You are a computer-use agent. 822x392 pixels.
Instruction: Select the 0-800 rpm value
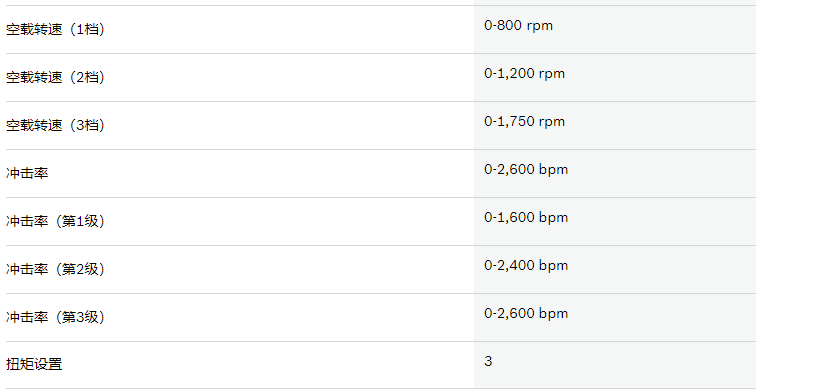[x=518, y=25]
